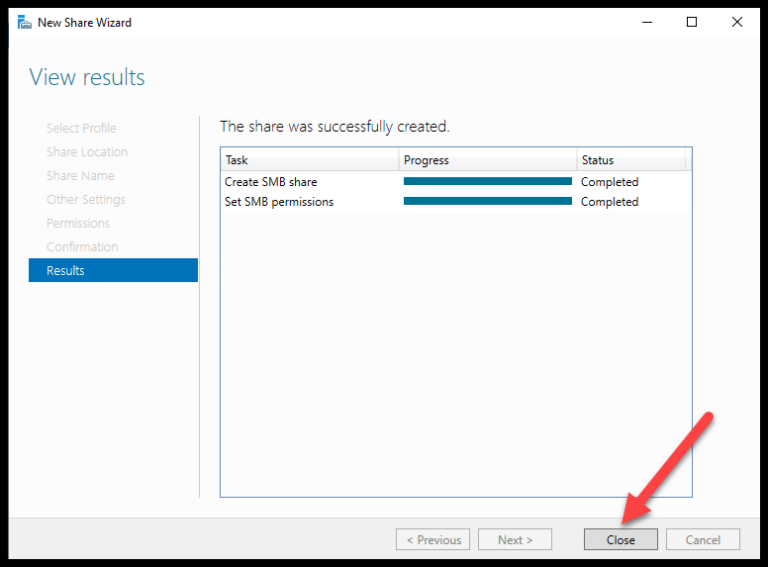
Task: Select the Set SMB permissions row
Action: point(456,202)
